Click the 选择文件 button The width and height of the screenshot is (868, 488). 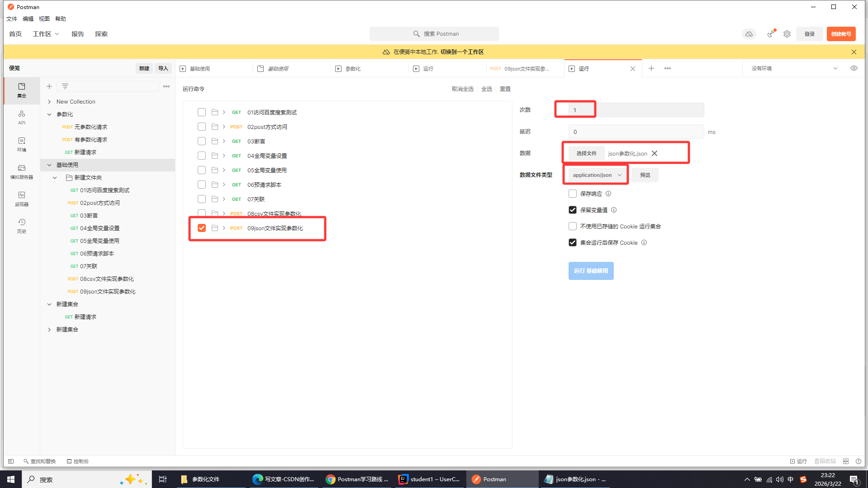pyautogui.click(x=586, y=153)
